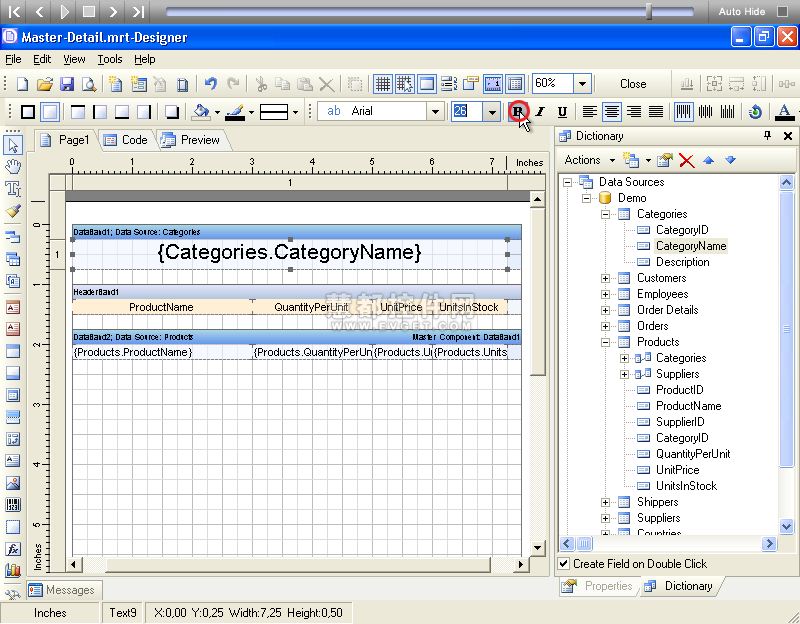
Task: Move the item up with the blue up arrow
Action: [x=708, y=160]
